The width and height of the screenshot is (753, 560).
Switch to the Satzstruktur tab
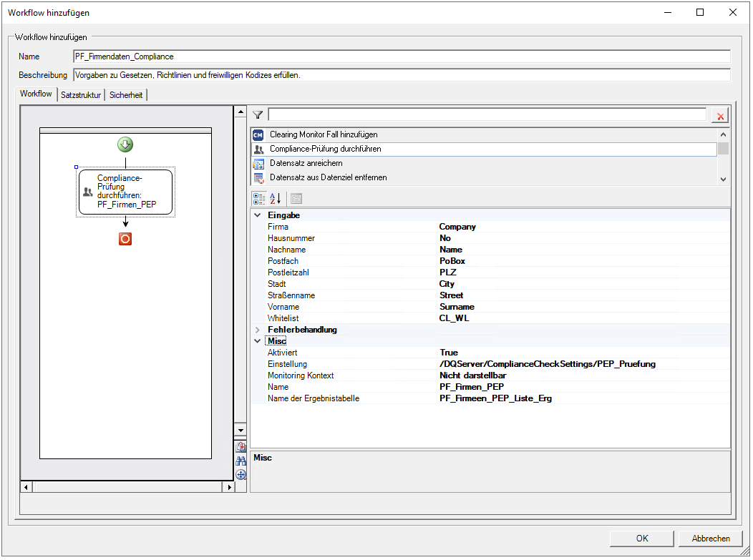[x=81, y=95]
